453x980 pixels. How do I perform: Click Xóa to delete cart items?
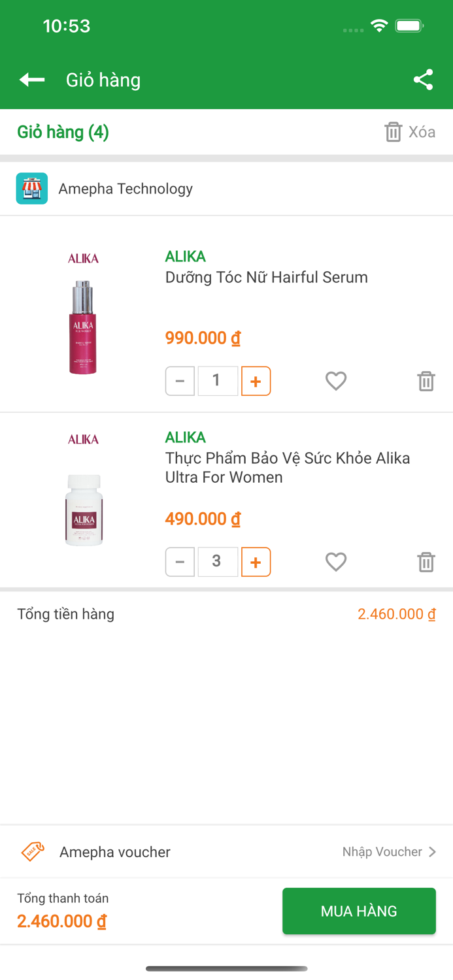click(422, 131)
